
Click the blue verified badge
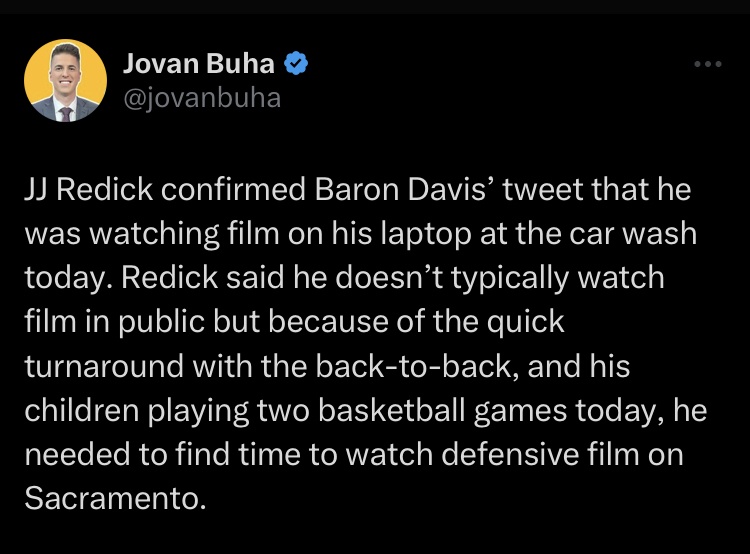coord(296,64)
